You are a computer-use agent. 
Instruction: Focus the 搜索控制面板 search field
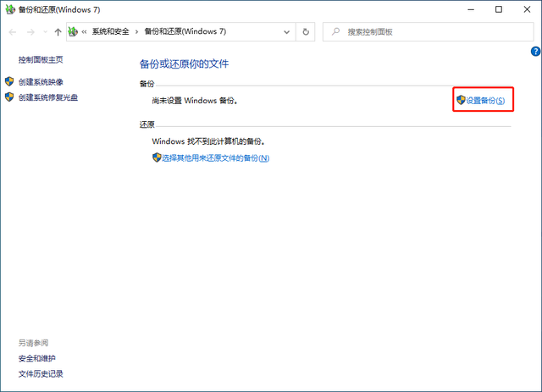coord(429,32)
